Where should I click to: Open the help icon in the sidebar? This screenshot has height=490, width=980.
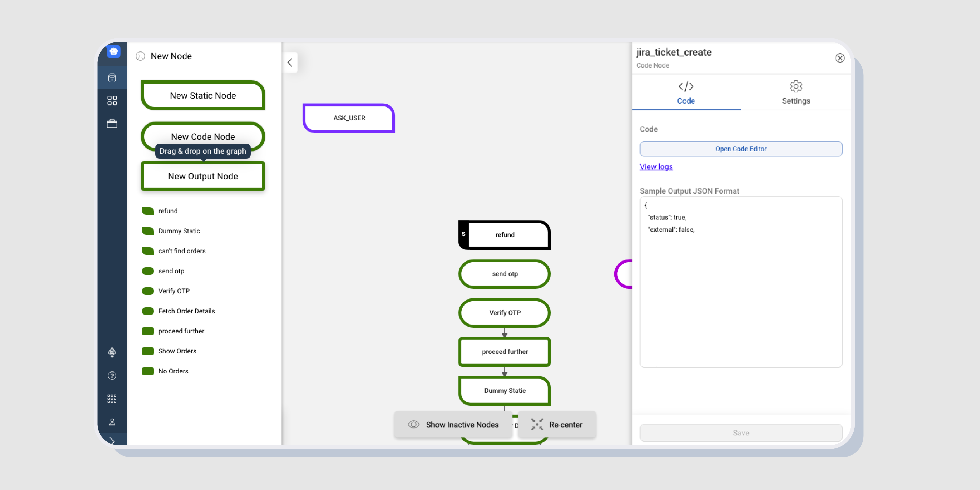click(x=112, y=376)
